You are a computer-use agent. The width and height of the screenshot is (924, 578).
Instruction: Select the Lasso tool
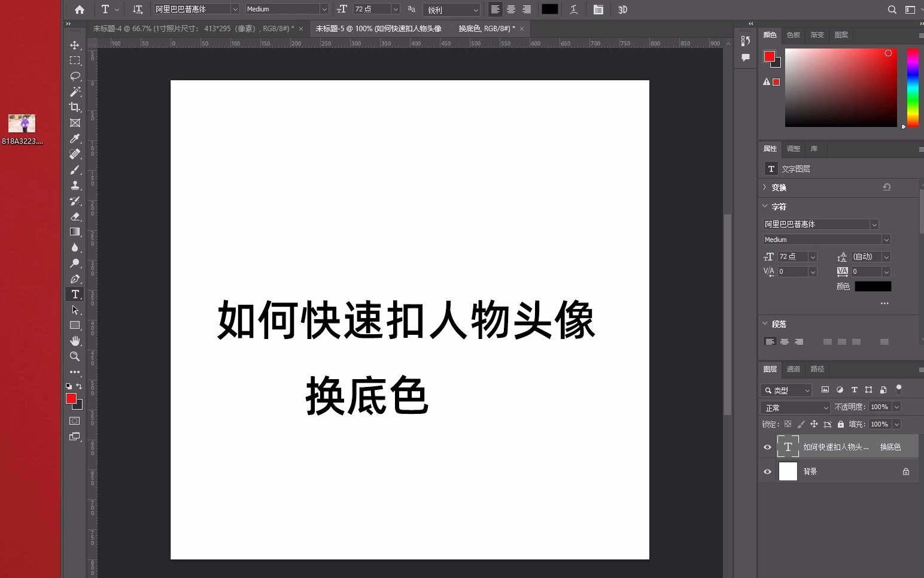pos(75,76)
